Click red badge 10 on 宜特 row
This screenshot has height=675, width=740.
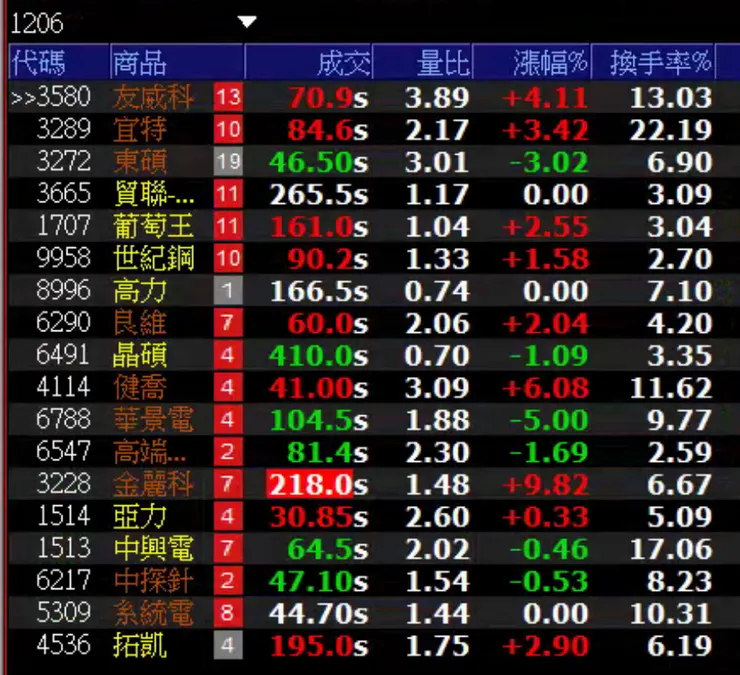pyautogui.click(x=228, y=129)
